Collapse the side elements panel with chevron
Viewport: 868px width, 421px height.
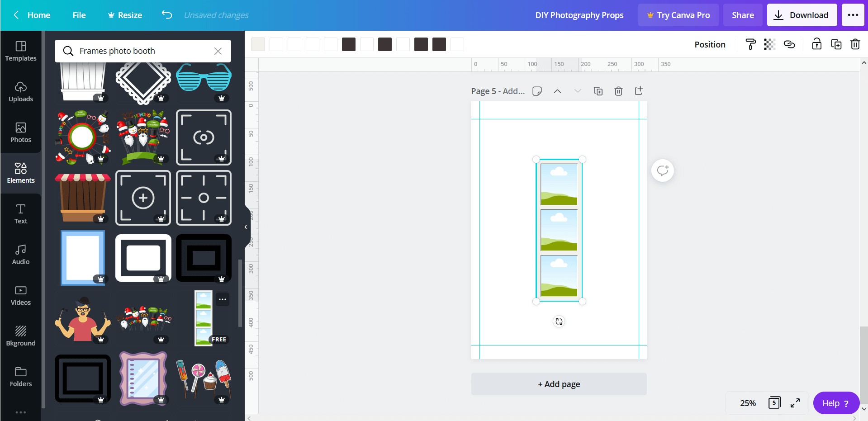(x=245, y=227)
